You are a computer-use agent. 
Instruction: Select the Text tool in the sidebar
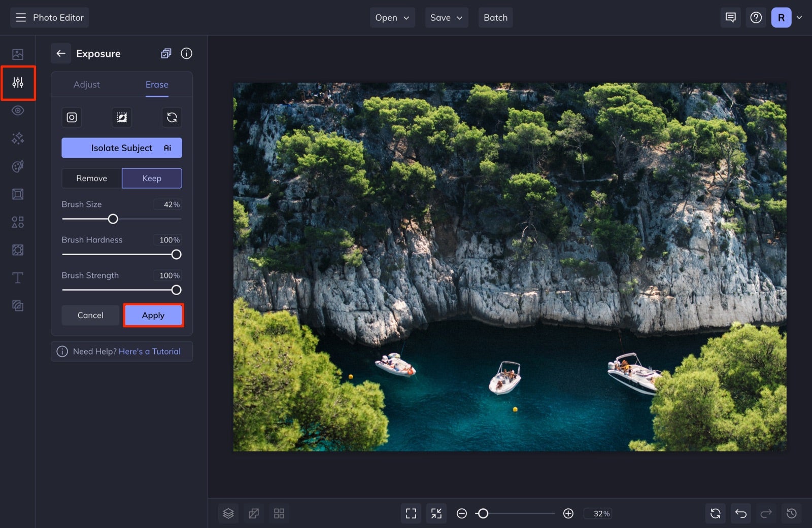click(18, 277)
